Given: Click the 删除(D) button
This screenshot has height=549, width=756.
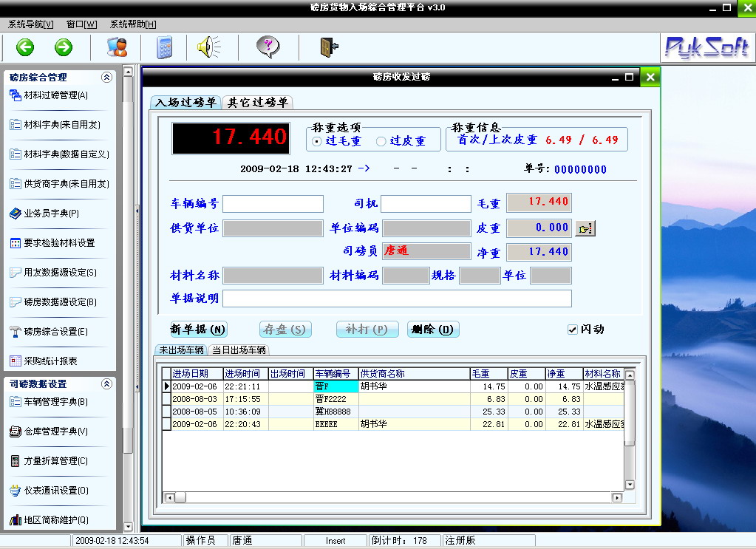Looking at the screenshot, I should pyautogui.click(x=433, y=330).
